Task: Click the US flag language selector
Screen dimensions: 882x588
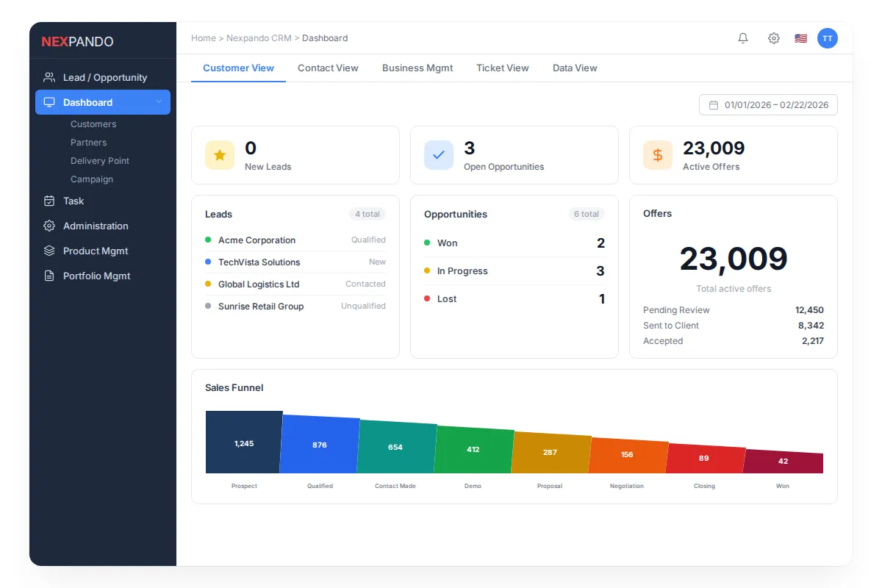Action: point(800,37)
